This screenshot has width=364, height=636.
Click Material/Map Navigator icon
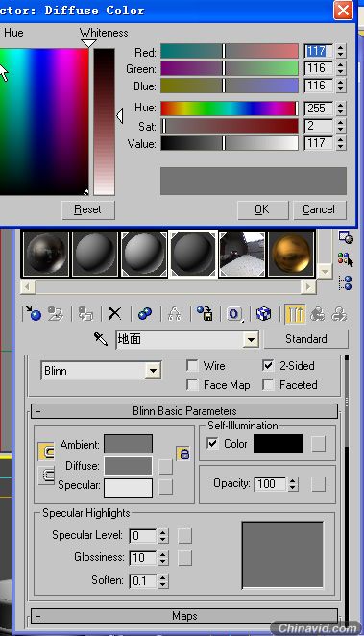click(x=346, y=282)
